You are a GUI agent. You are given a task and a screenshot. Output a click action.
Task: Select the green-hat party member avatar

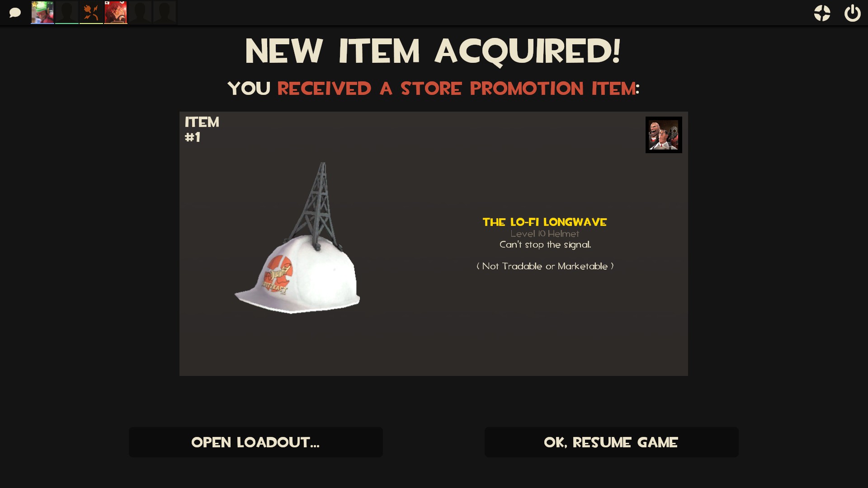(x=42, y=12)
